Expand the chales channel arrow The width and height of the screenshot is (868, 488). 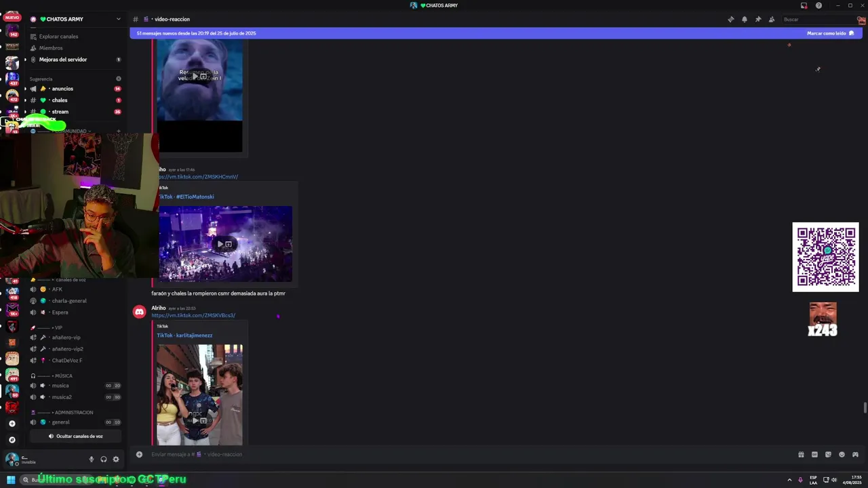(25, 100)
